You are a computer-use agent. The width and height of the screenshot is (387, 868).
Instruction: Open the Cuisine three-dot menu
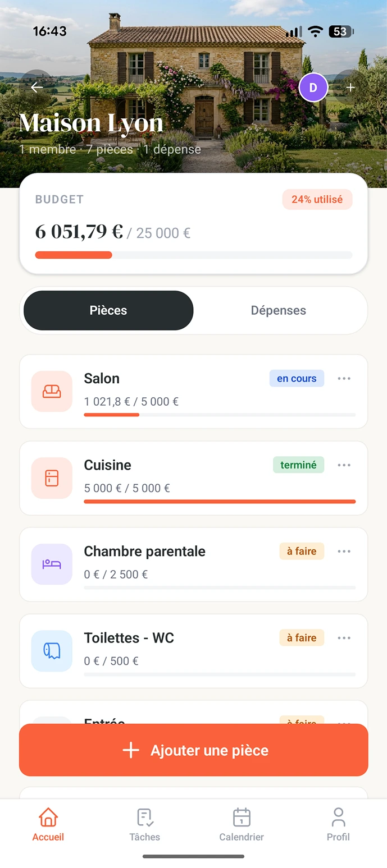(344, 465)
